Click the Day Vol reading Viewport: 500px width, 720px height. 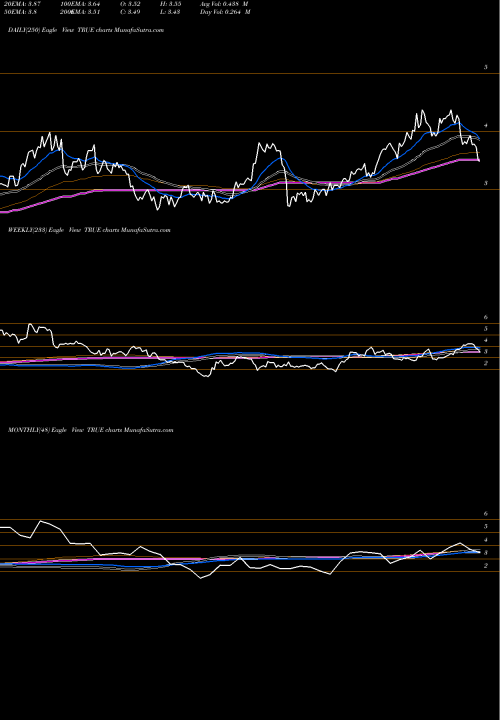tap(225, 12)
